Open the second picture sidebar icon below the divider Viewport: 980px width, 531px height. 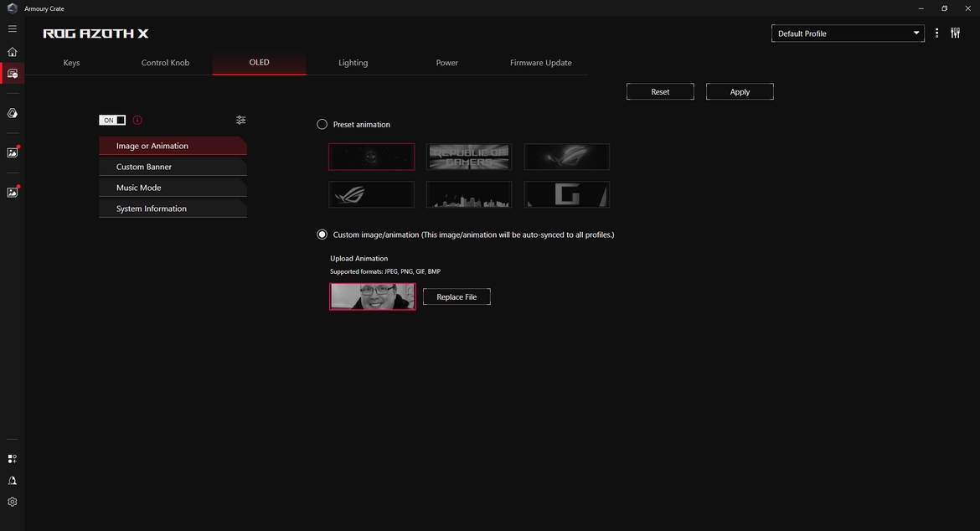[12, 193]
